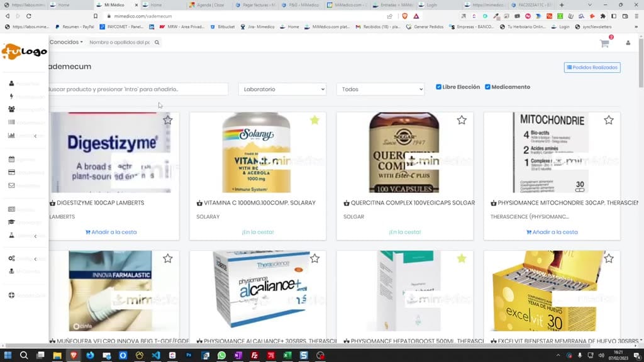This screenshot has height=362, width=644.
Task: Expand statistics sidebar submenu chevron
Action: (x=35, y=136)
